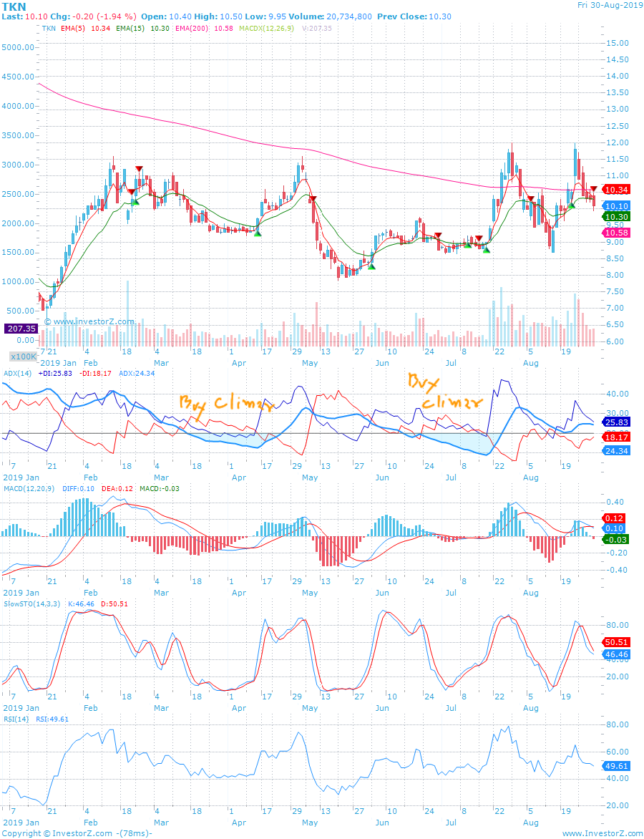This screenshot has width=644, height=839.
Task: Open the www.InvestorZ.com link at bottom right
Action: (602, 833)
